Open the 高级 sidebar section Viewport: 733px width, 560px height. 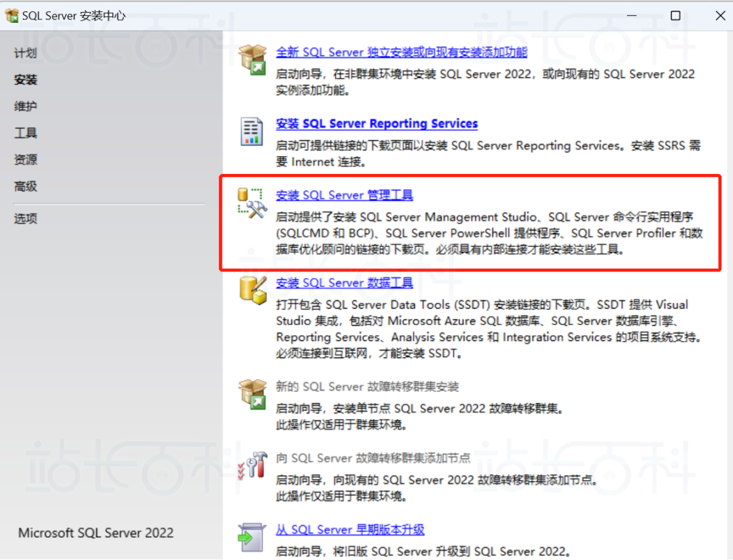pyautogui.click(x=25, y=186)
